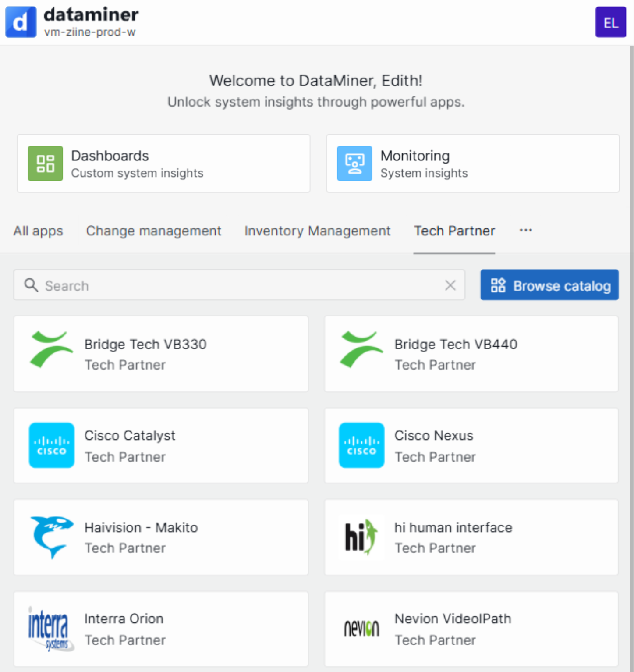Click the Custom system insights subtitle
The width and height of the screenshot is (634, 672).
(137, 173)
